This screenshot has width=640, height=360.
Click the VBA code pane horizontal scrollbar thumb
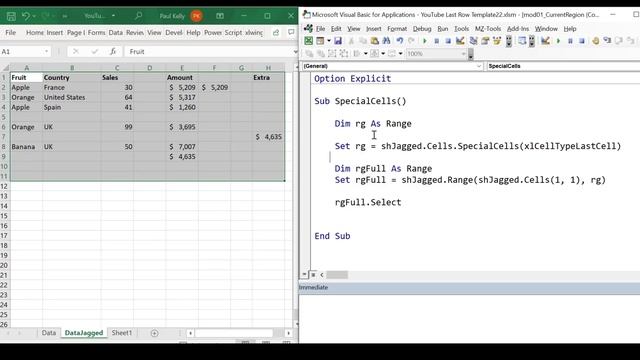337,275
